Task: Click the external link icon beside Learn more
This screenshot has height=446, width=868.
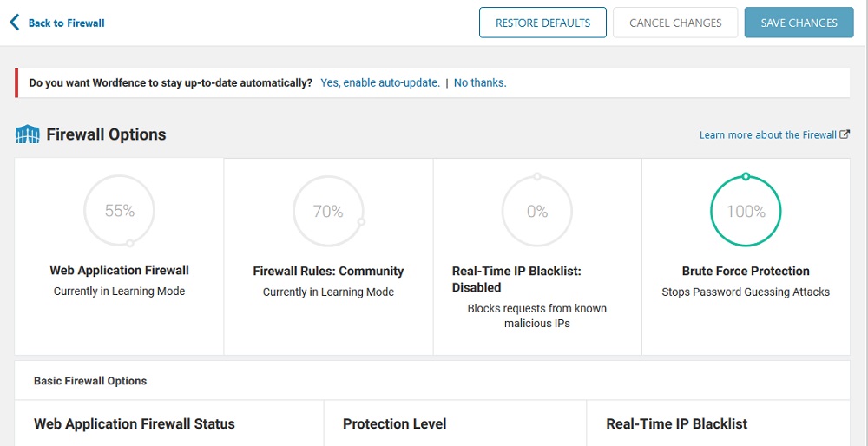Action: pos(845,134)
